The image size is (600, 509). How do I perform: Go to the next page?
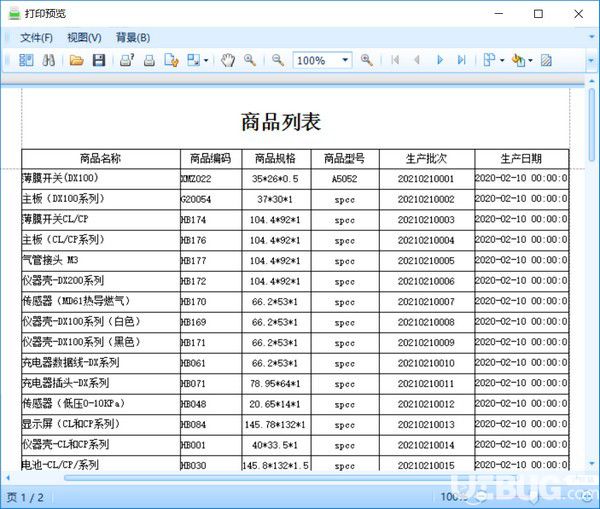click(440, 60)
